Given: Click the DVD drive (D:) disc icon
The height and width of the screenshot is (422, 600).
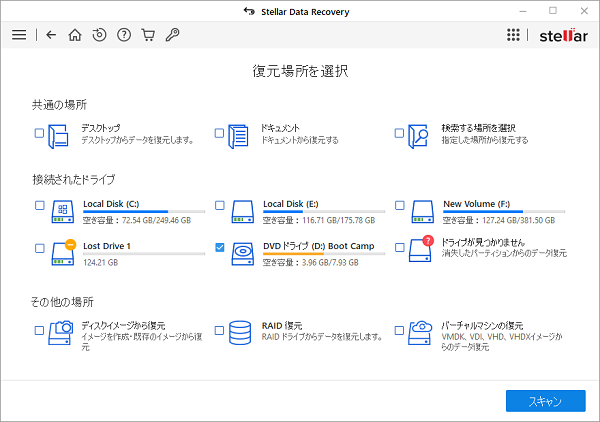Looking at the screenshot, I should [x=243, y=254].
